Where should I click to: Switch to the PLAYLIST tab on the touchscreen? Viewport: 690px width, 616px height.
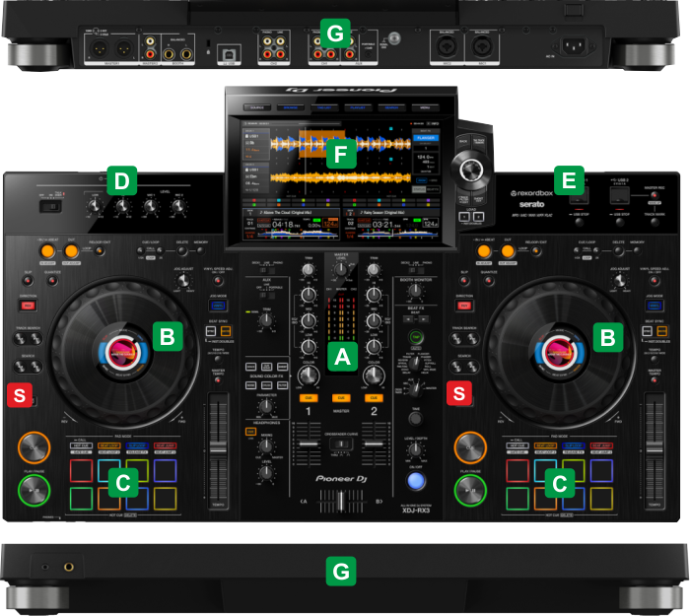pyautogui.click(x=358, y=107)
